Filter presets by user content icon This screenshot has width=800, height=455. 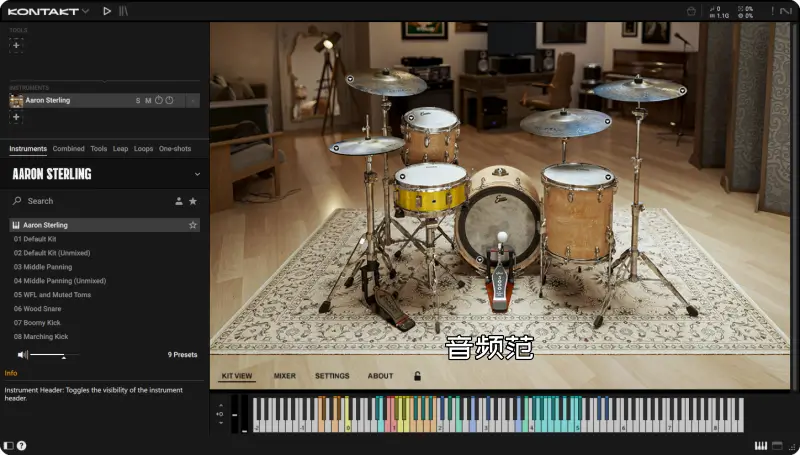179,201
